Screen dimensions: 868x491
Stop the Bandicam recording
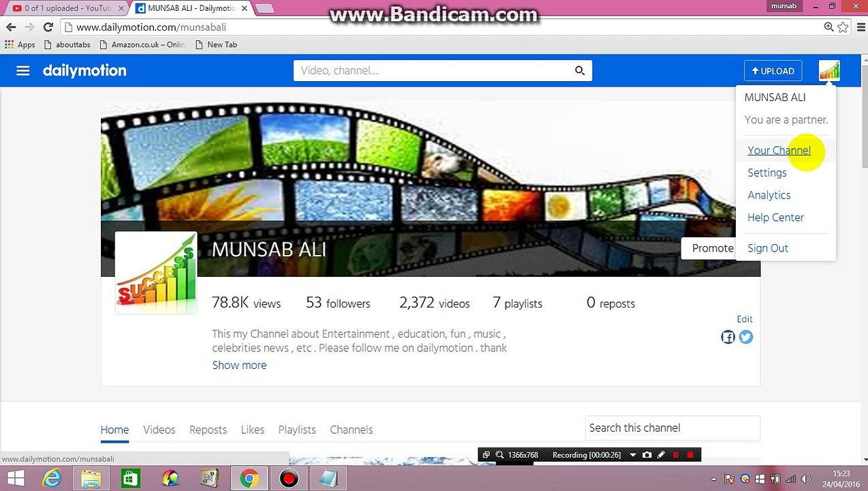[690, 455]
